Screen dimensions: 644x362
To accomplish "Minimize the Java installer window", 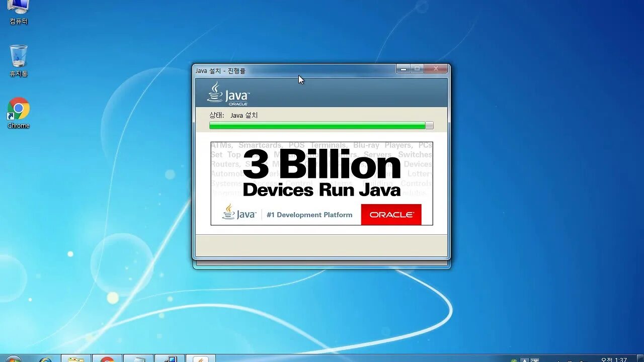I will [x=403, y=69].
